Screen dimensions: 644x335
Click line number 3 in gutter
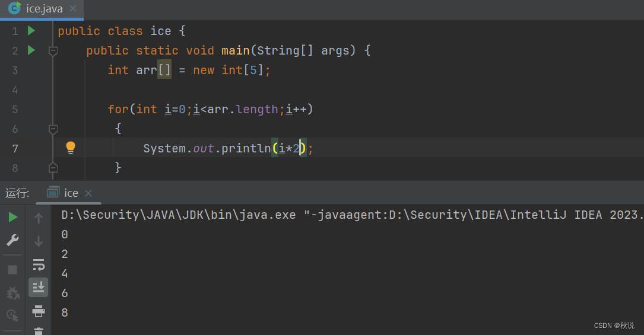pyautogui.click(x=15, y=70)
